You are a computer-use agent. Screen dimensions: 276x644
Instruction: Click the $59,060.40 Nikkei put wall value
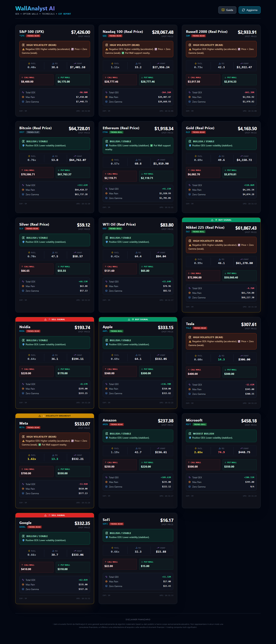coord(231,277)
